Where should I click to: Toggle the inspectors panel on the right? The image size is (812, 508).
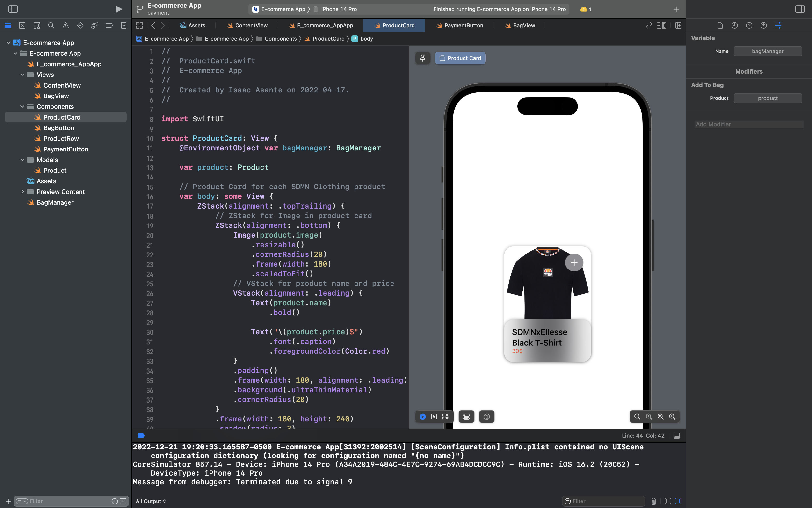point(800,9)
